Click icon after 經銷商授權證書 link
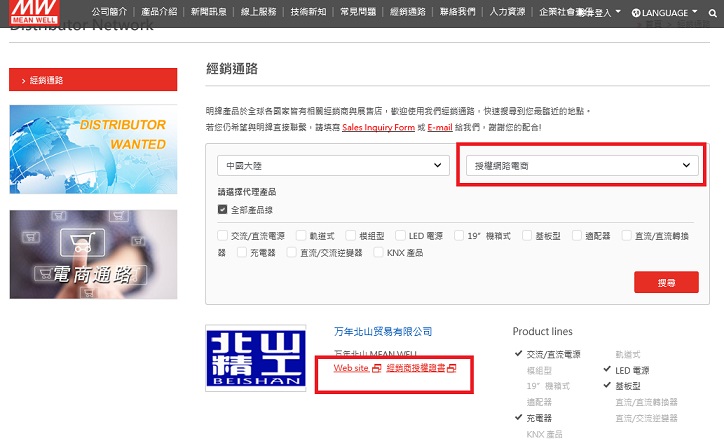Image resolution: width=724 pixels, height=448 pixels. coord(452,369)
